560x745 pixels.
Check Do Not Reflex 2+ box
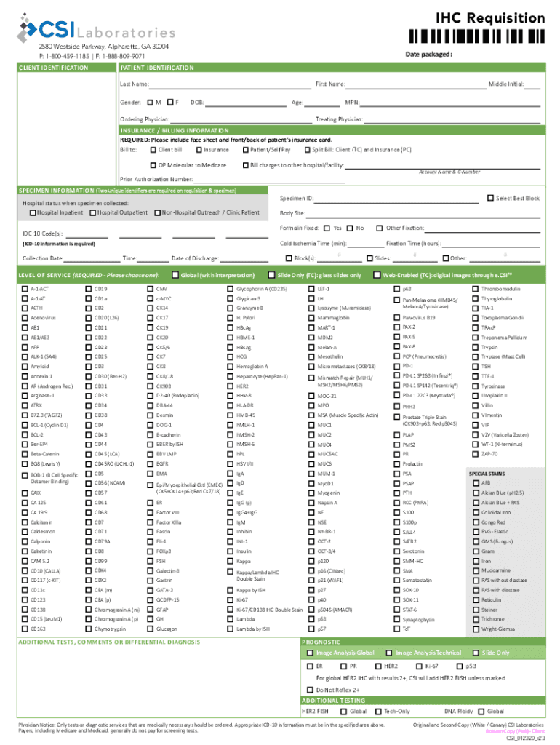[309, 689]
